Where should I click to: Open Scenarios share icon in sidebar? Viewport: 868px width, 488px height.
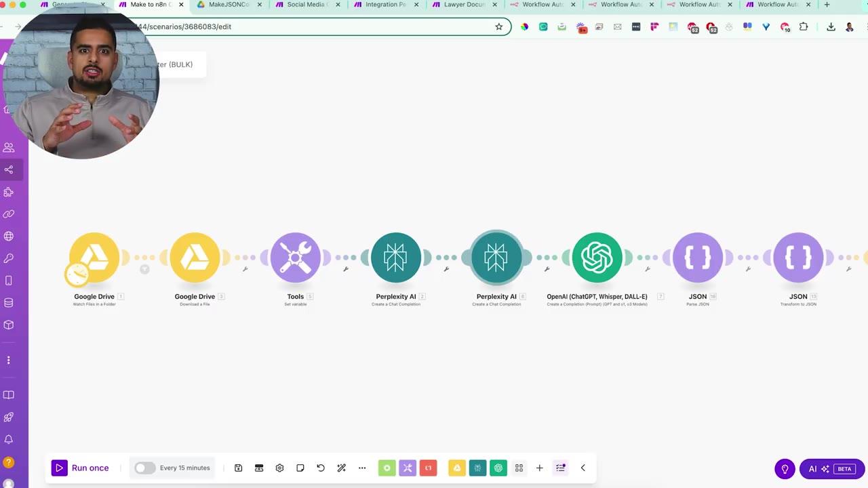(x=9, y=169)
